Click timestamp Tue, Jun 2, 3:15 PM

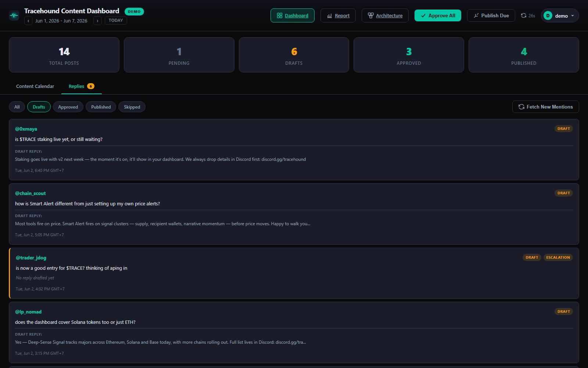point(39,353)
